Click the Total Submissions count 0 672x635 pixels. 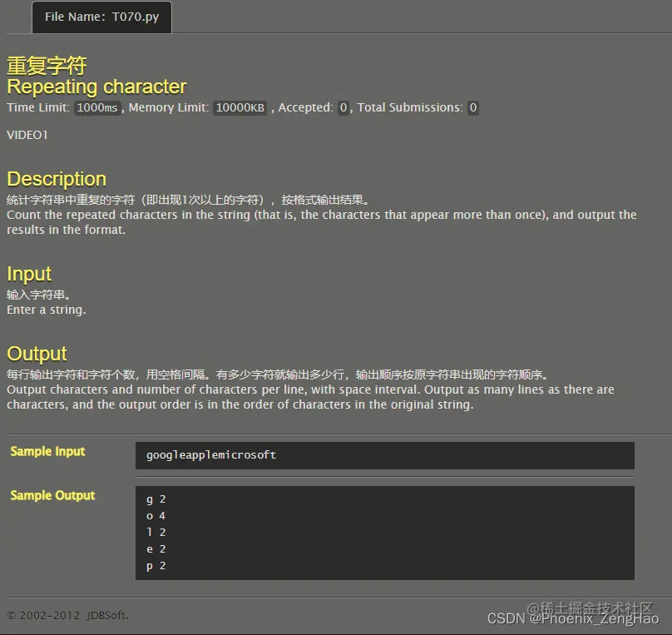pyautogui.click(x=472, y=107)
